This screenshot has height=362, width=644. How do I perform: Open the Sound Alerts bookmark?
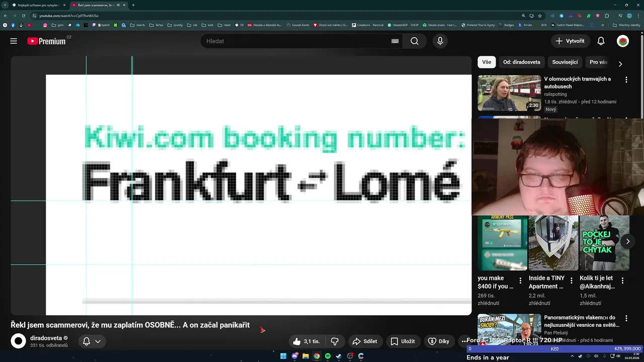(297, 25)
